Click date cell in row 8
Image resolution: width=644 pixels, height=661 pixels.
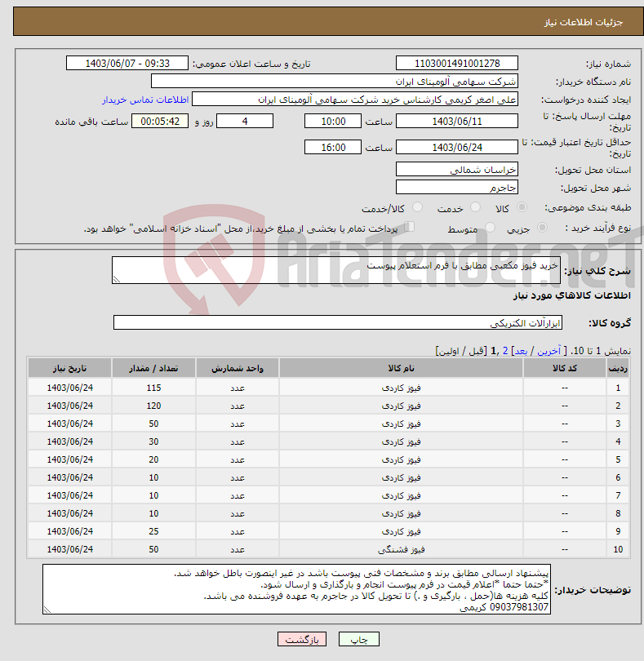[x=70, y=513]
